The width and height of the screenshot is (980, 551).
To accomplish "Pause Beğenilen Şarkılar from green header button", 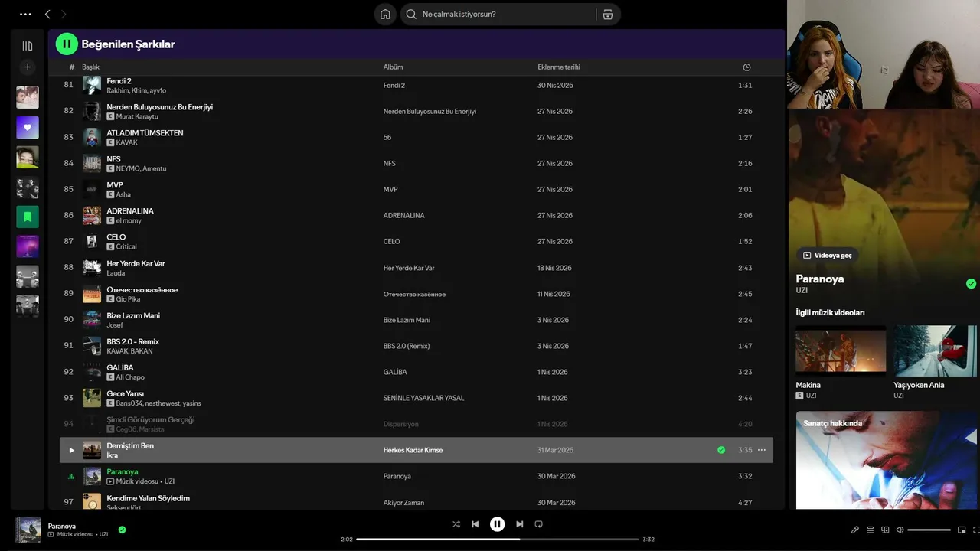I will click(67, 44).
